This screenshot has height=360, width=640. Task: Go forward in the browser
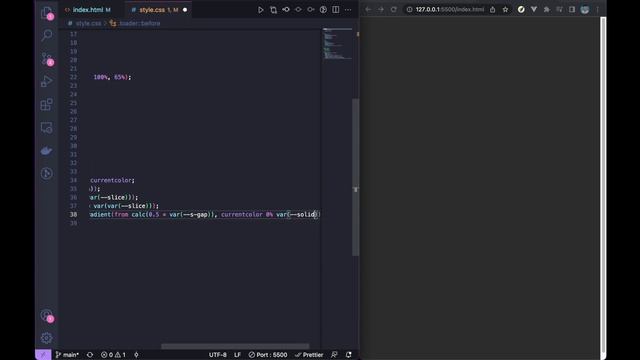click(x=380, y=9)
